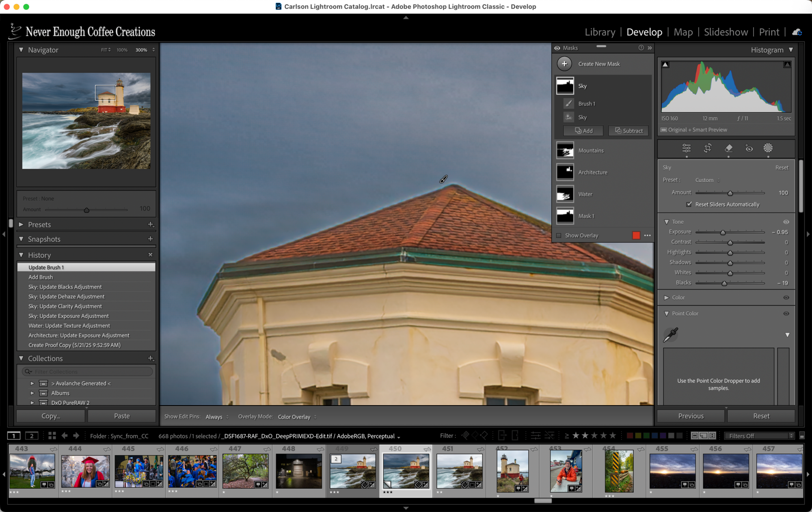Expand Avalanche Generated collection set
The width and height of the screenshot is (812, 512).
(x=32, y=383)
